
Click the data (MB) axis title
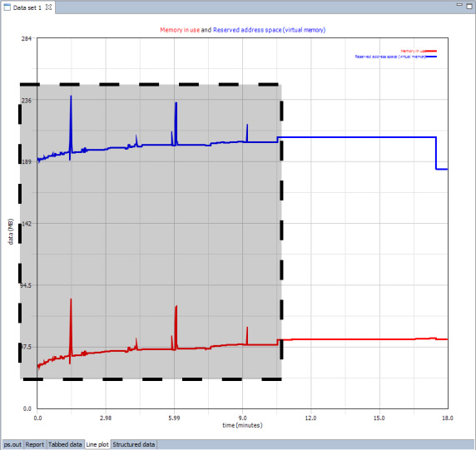[x=11, y=231]
